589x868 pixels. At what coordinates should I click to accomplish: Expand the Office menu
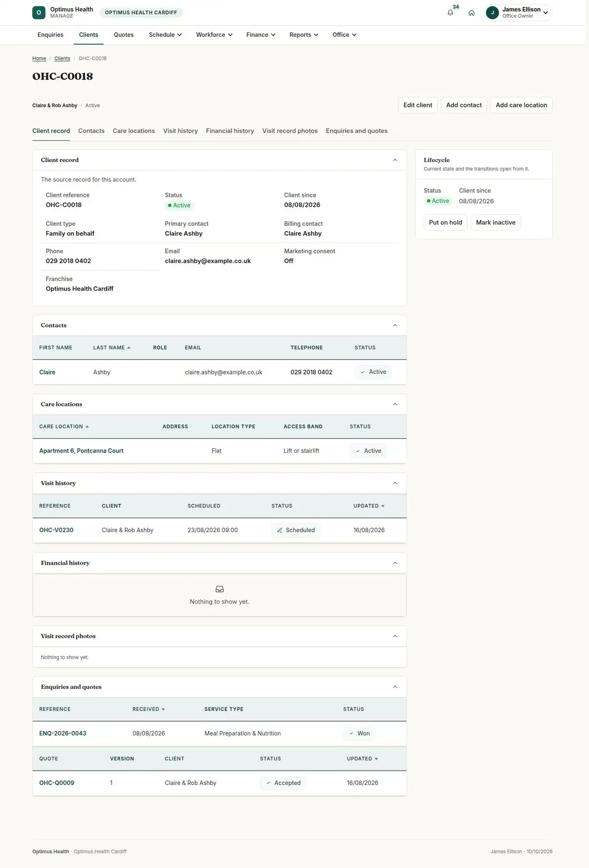344,35
